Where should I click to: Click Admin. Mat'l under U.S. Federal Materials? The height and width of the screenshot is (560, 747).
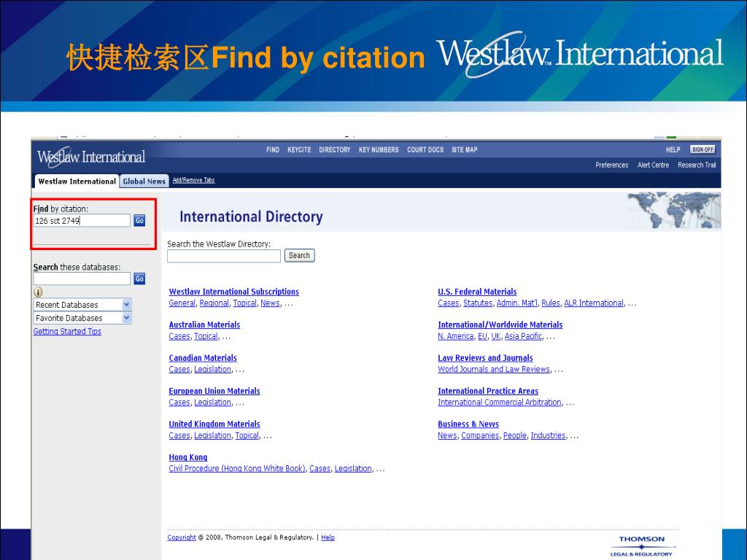click(x=517, y=303)
